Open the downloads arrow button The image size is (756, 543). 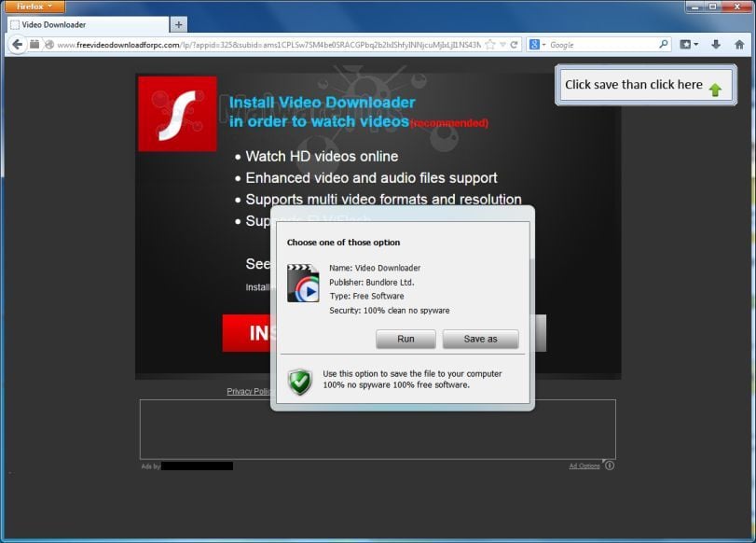coord(716,45)
